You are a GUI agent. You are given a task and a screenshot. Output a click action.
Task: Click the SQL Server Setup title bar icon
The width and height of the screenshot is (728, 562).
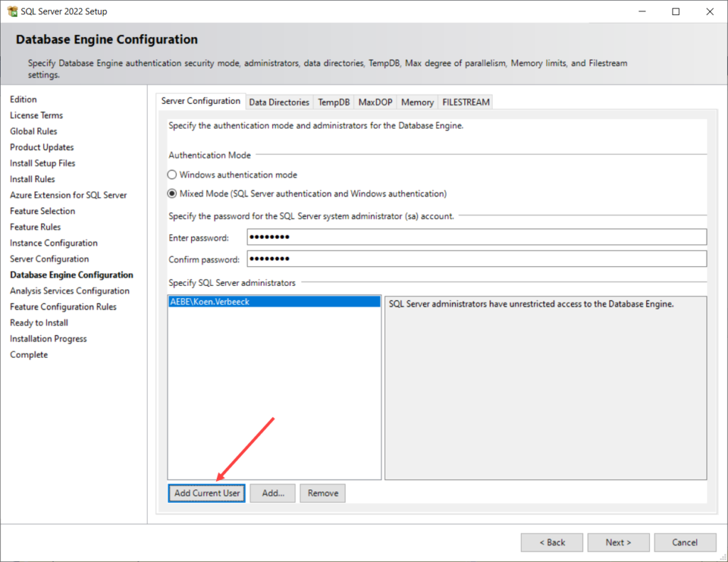(x=13, y=11)
